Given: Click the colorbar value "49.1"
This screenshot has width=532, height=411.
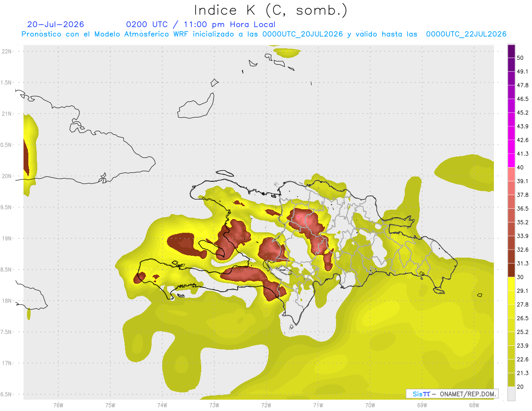Looking at the screenshot, I should pos(523,71).
